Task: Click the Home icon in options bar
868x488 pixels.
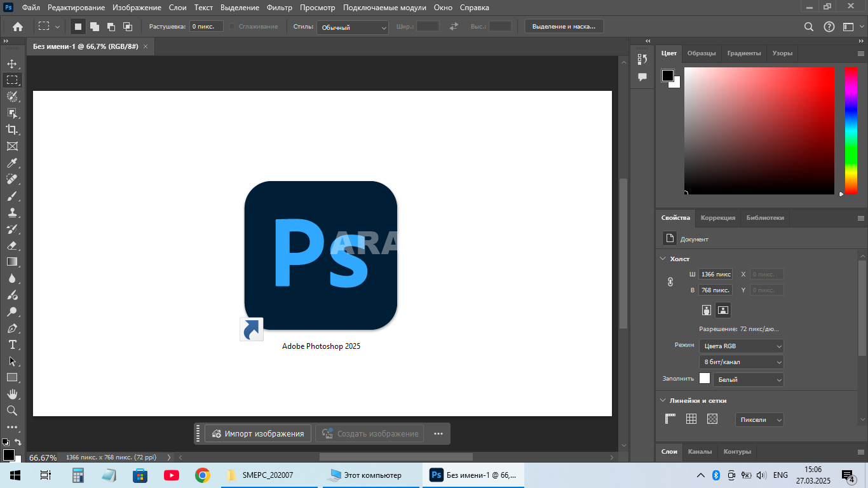Action: pyautogui.click(x=18, y=27)
